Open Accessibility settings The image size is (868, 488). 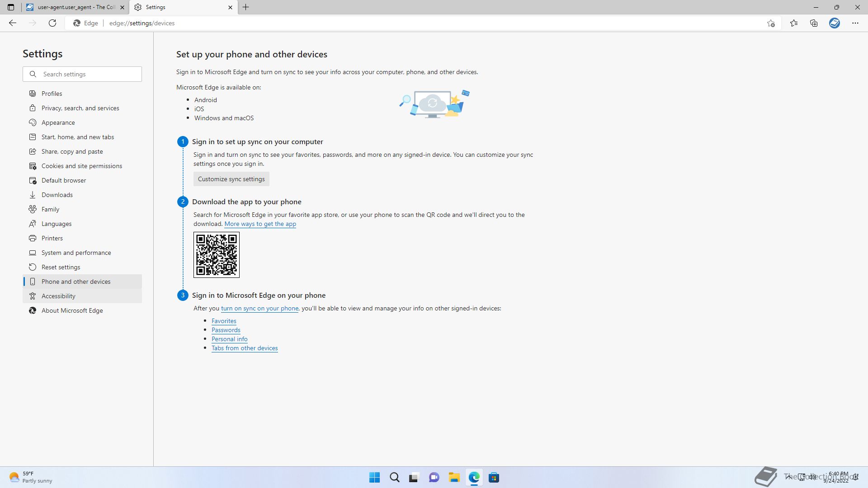click(82, 296)
